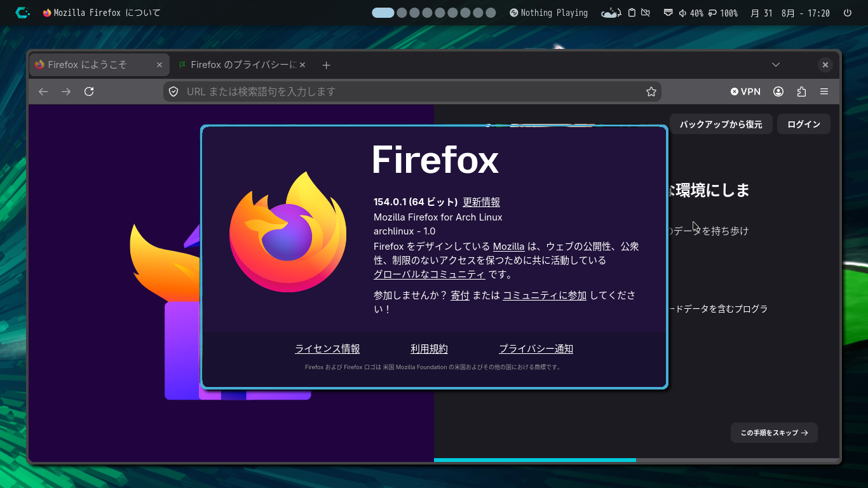Click the 'Mozilla Firefox for Arch Linux' text

[x=438, y=217]
